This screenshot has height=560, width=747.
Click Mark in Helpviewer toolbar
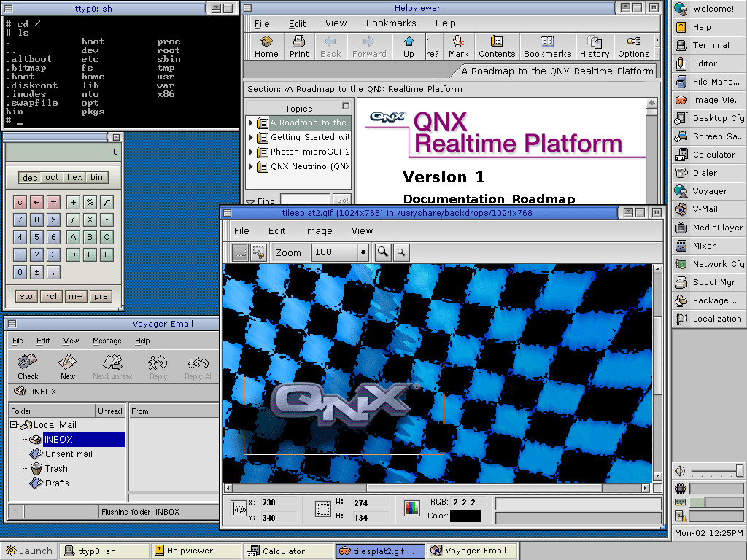click(x=458, y=47)
